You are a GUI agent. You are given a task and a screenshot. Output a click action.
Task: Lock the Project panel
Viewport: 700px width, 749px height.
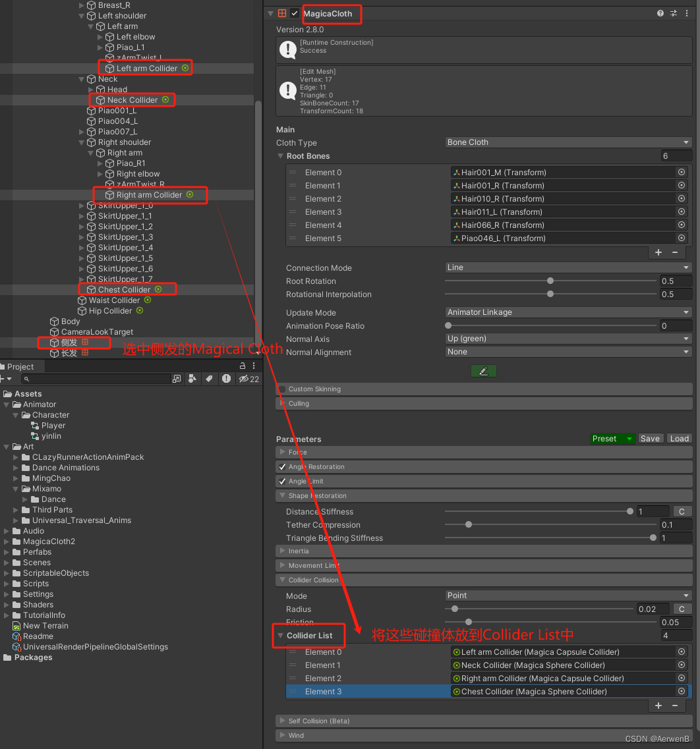click(243, 366)
